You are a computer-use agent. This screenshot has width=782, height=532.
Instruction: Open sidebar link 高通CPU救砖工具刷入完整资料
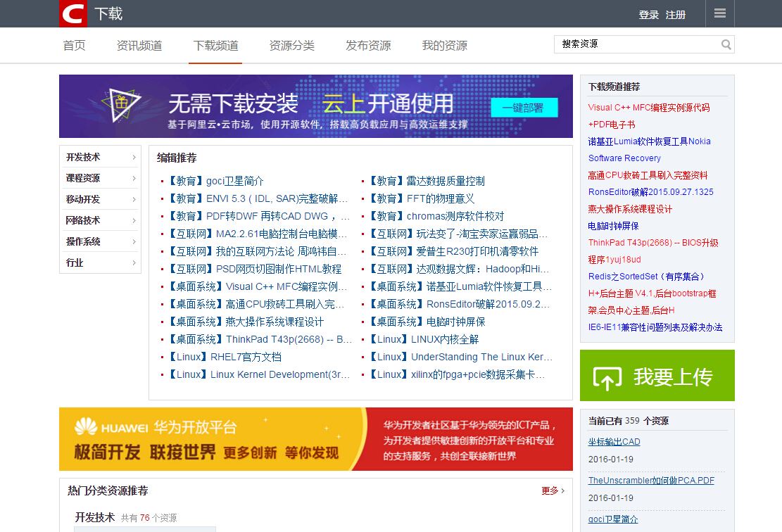pos(648,175)
